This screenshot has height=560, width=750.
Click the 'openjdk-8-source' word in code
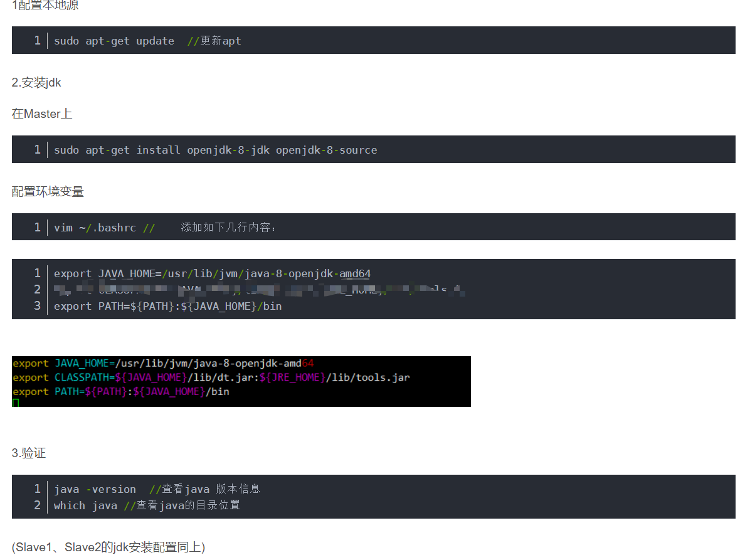[326, 150]
